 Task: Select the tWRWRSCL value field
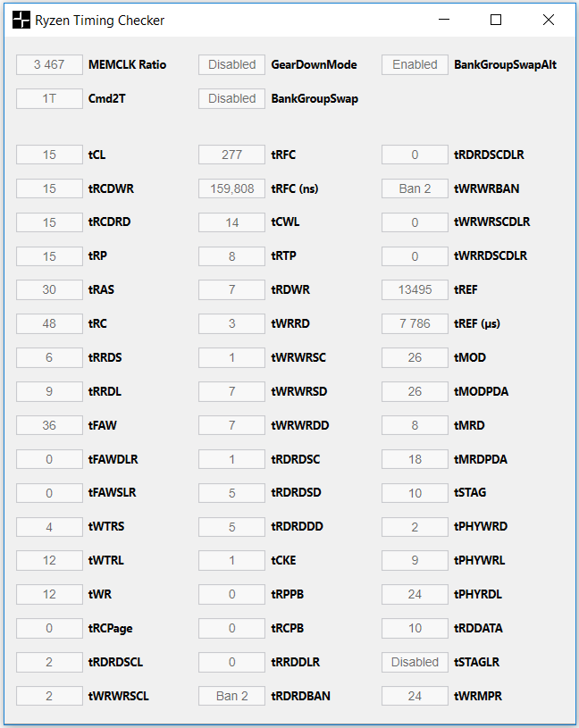[50, 696]
